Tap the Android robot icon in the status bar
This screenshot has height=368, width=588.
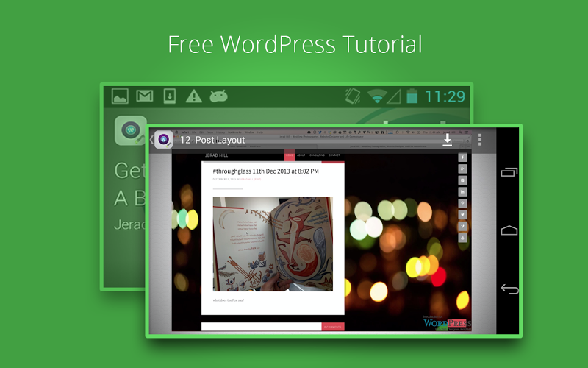218,96
